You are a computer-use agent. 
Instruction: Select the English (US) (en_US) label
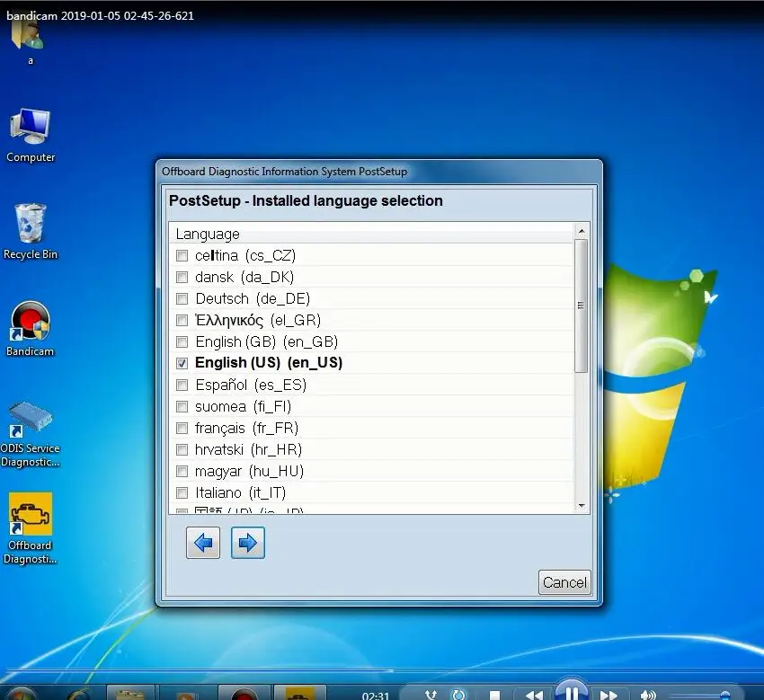point(269,363)
